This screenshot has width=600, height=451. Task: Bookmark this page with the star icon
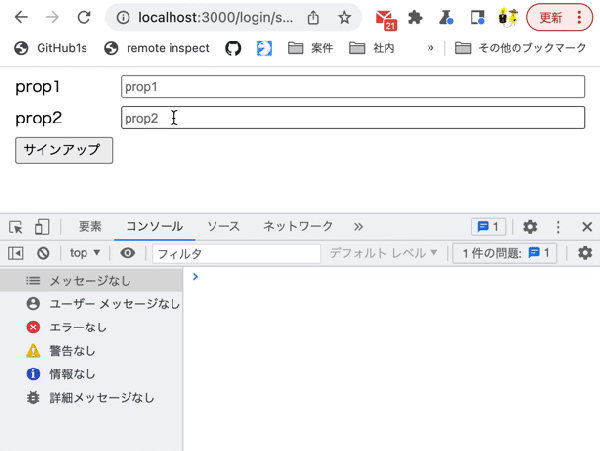pyautogui.click(x=344, y=18)
